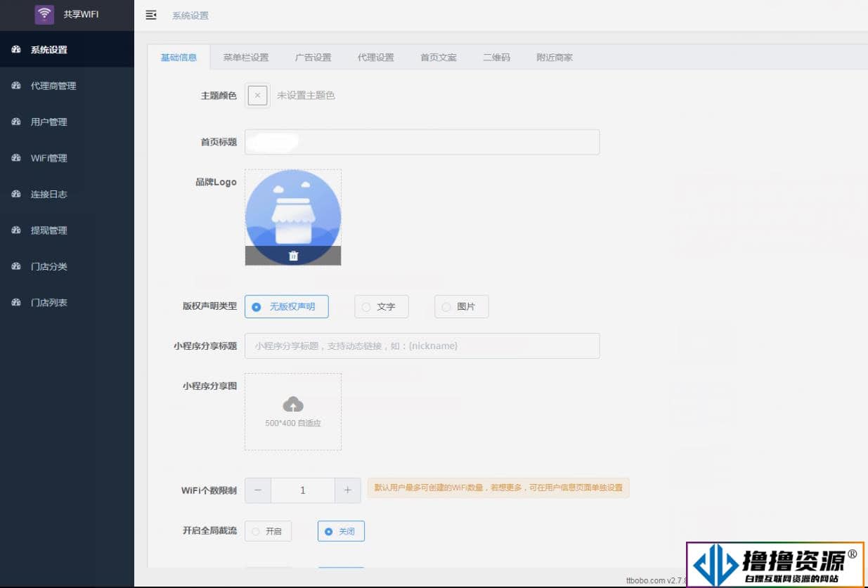868x588 pixels.
Task: Click the 未设置主题色 text
Action: pyautogui.click(x=306, y=96)
